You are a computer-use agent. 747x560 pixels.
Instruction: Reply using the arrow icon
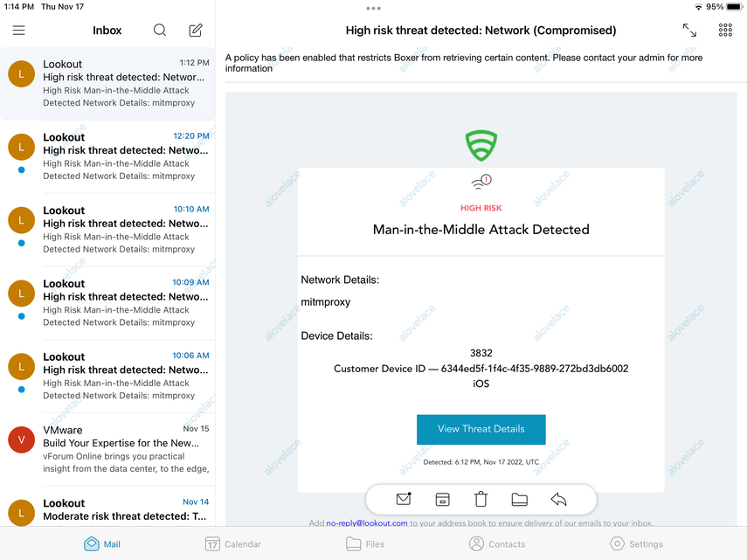pos(559,500)
